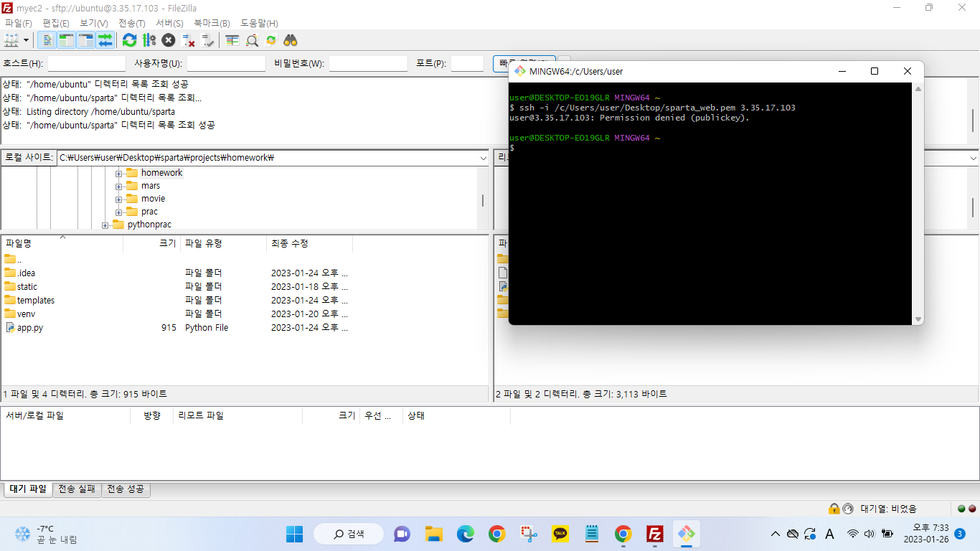Click the 포트(P) input field
The height and width of the screenshot is (551, 980).
[467, 63]
